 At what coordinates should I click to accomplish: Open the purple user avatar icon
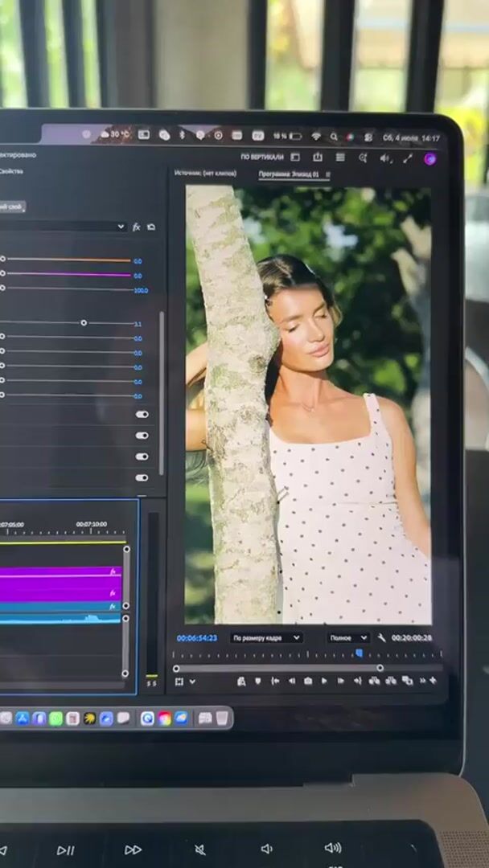[x=430, y=159]
